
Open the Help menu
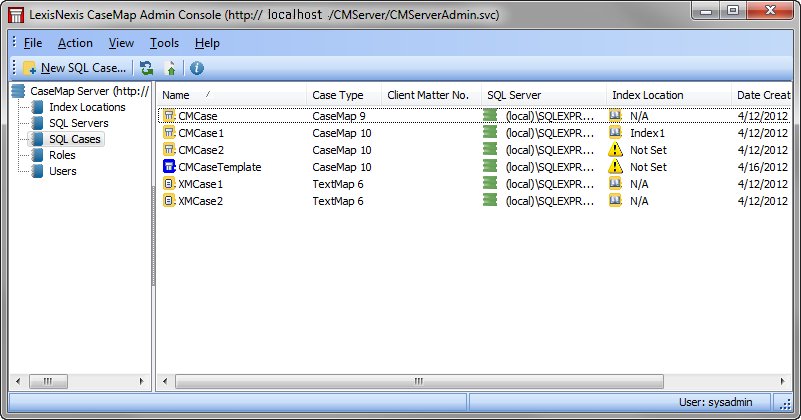click(x=207, y=43)
